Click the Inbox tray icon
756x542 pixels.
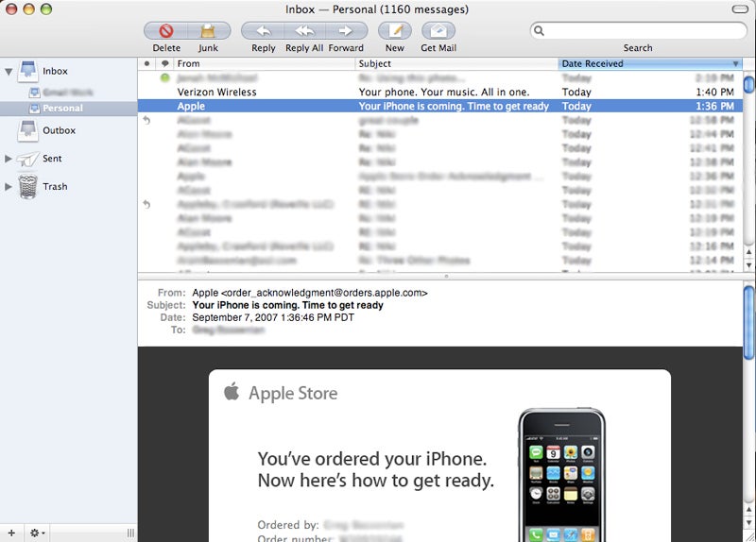point(28,71)
